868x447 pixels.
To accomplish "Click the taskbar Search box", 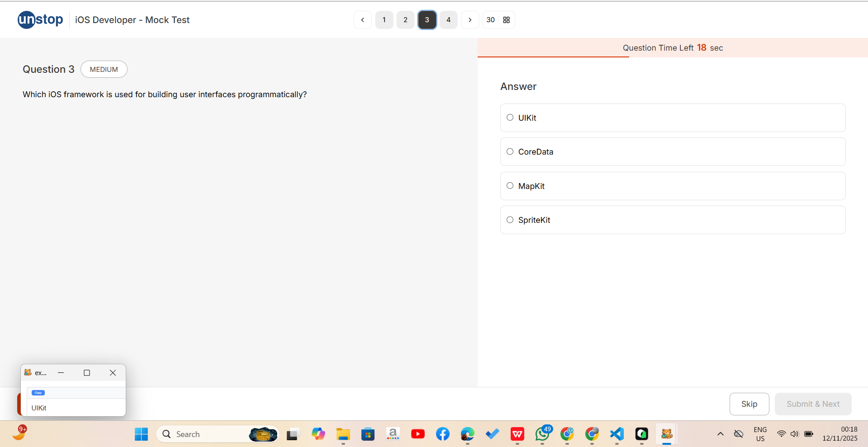I will (x=204, y=434).
